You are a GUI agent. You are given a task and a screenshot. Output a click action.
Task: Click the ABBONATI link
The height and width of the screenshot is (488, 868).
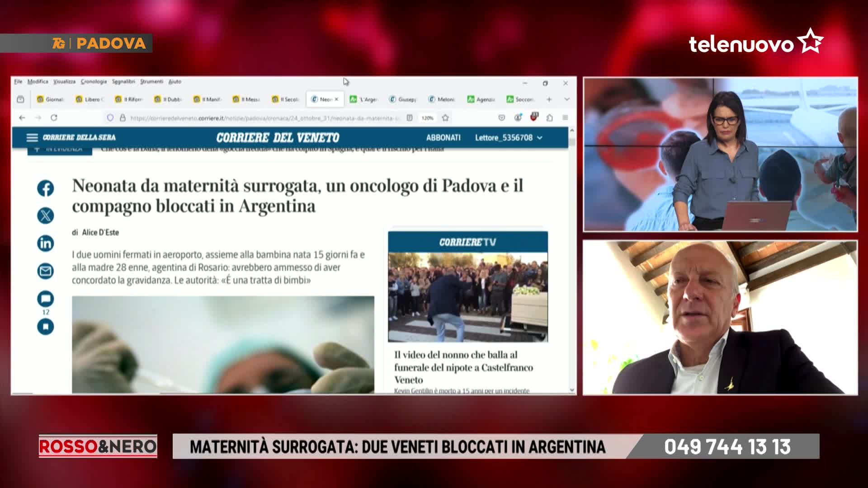point(443,137)
